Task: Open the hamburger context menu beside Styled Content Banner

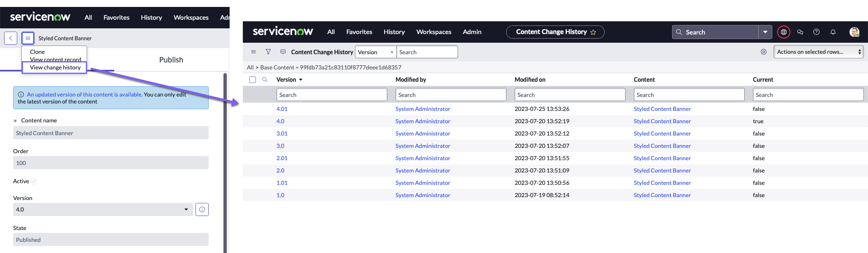Action: (28, 38)
